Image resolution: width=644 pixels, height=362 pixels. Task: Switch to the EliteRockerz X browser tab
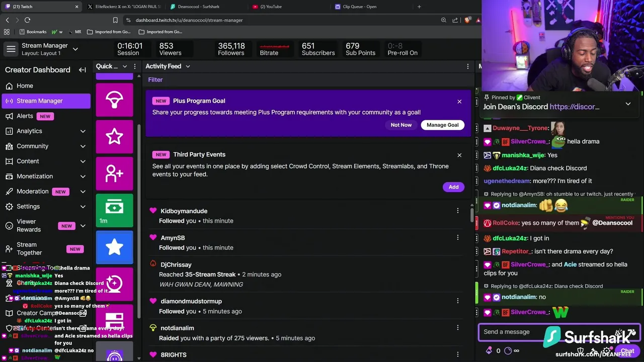pyautogui.click(x=124, y=7)
